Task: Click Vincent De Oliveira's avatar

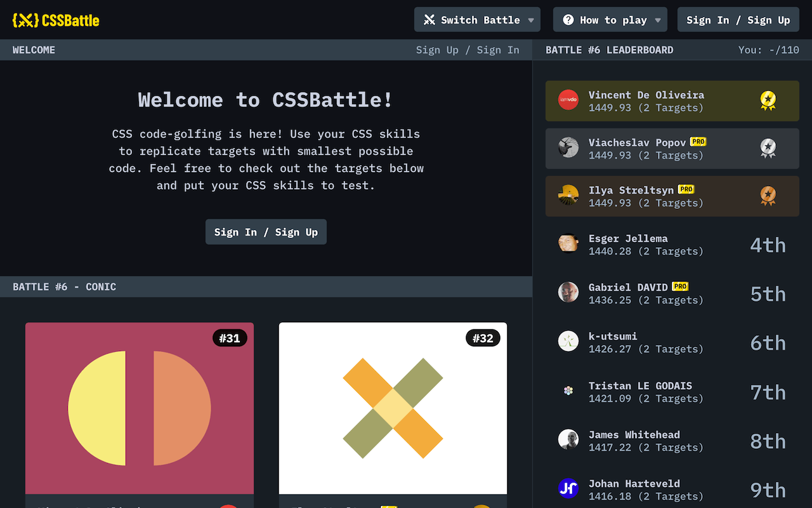Action: coord(568,100)
